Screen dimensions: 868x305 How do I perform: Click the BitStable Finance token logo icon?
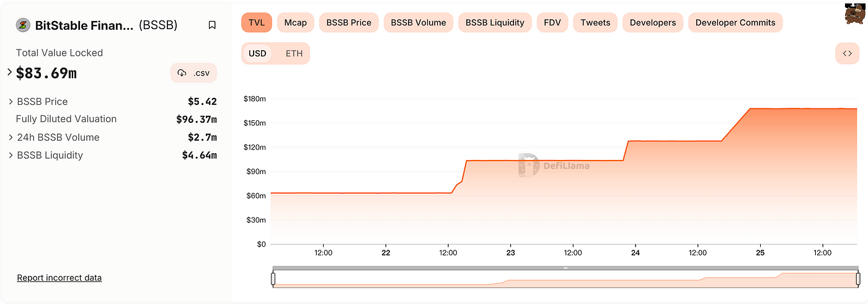[23, 25]
